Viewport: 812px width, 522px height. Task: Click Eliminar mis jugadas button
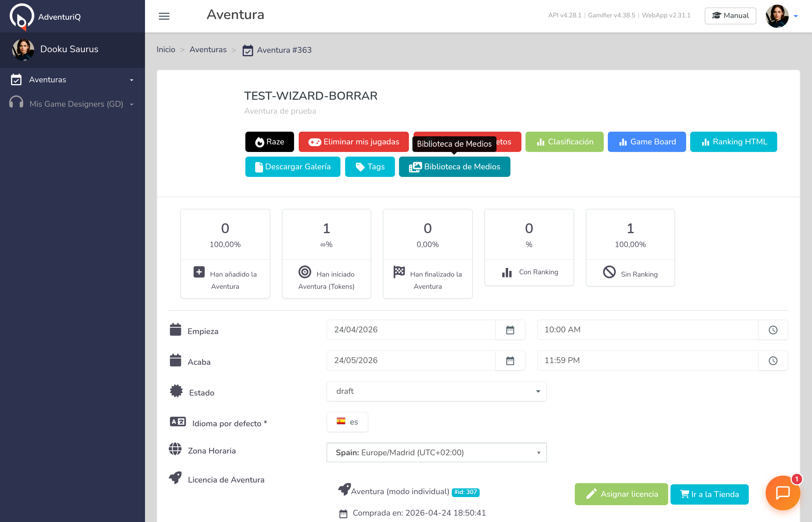click(x=354, y=142)
